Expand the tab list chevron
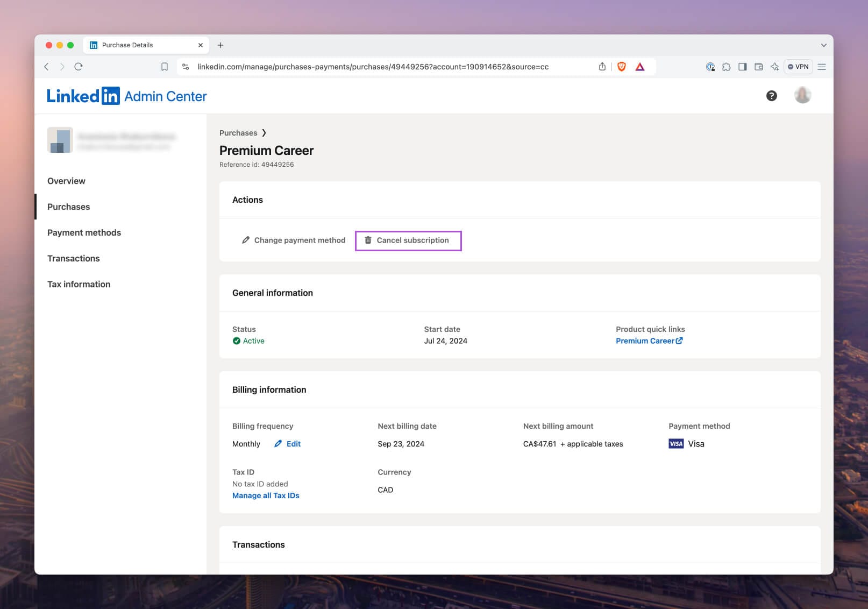 823,45
